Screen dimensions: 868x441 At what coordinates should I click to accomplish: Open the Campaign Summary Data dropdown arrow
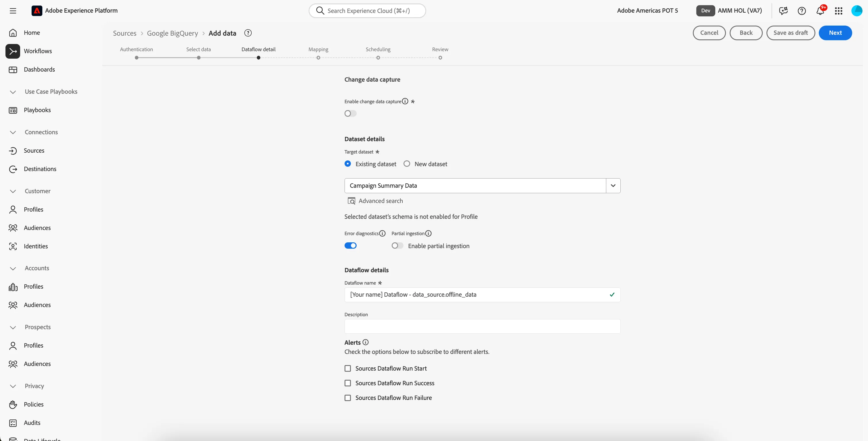[x=613, y=186]
